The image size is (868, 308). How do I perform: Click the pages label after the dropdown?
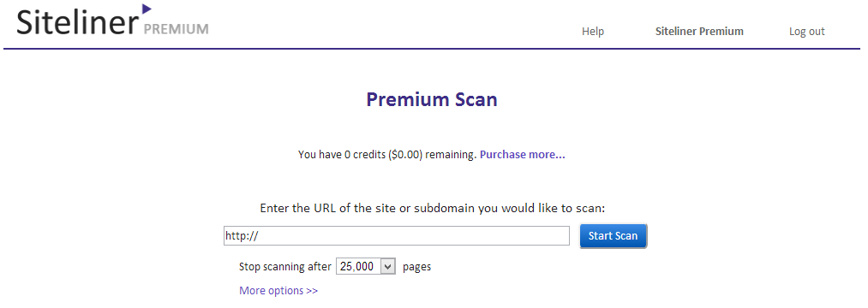(x=416, y=267)
